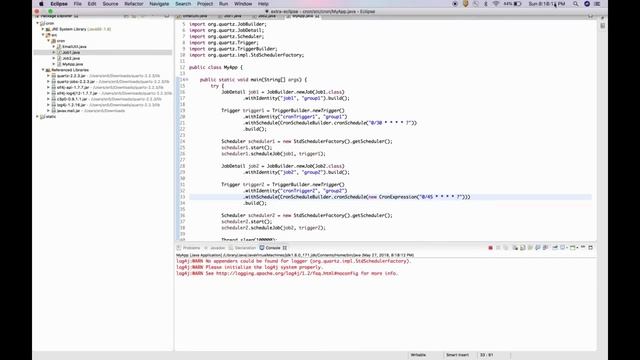Collapse the cron project node

[x=38, y=23]
